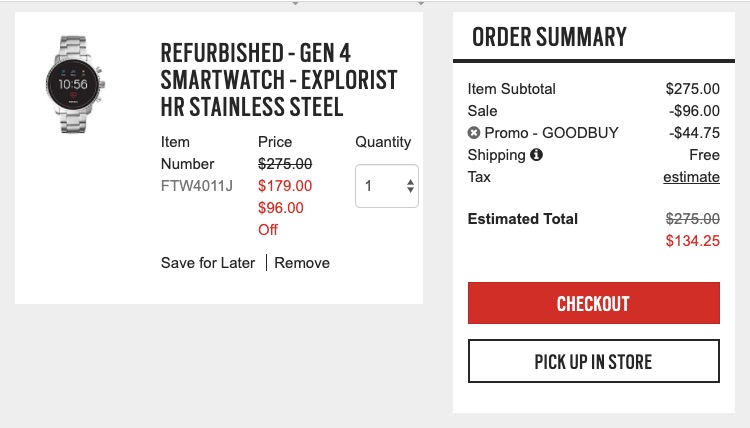The image size is (750, 428).
Task: Click the $134.25 estimated total
Action: point(692,240)
